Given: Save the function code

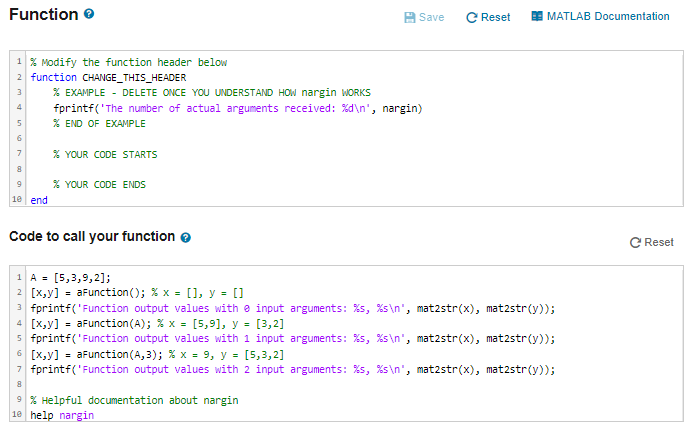Looking at the screenshot, I should [x=424, y=17].
